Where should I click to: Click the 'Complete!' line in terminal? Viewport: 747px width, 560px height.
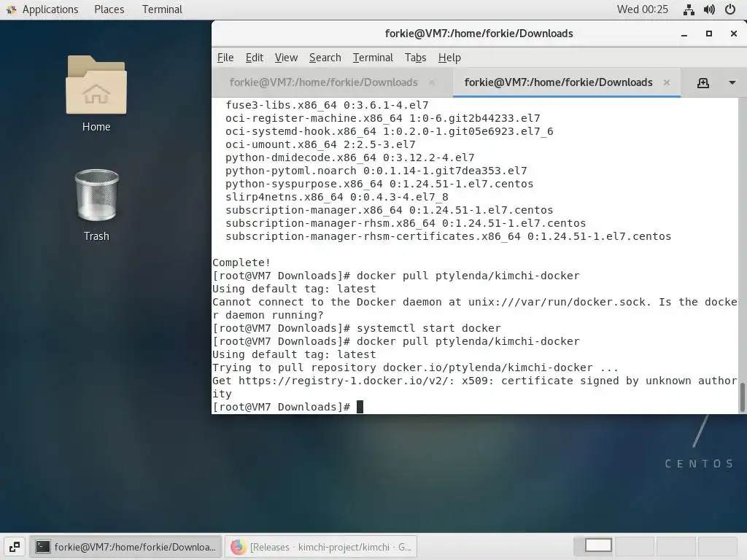tap(241, 262)
